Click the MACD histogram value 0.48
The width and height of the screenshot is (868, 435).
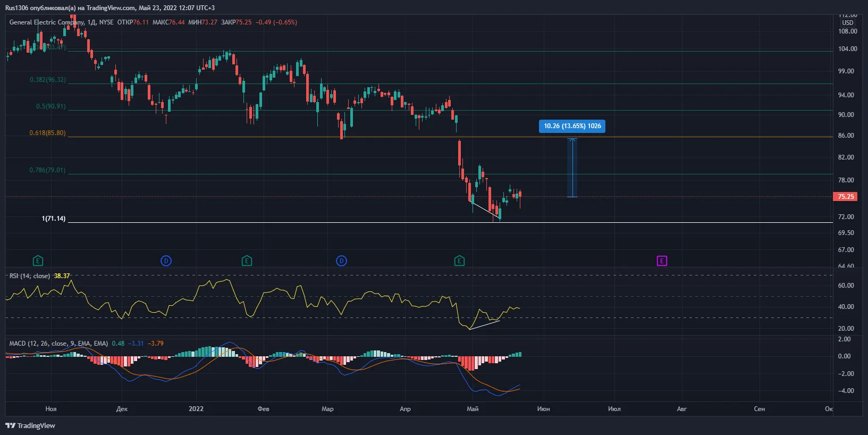[x=118, y=344]
